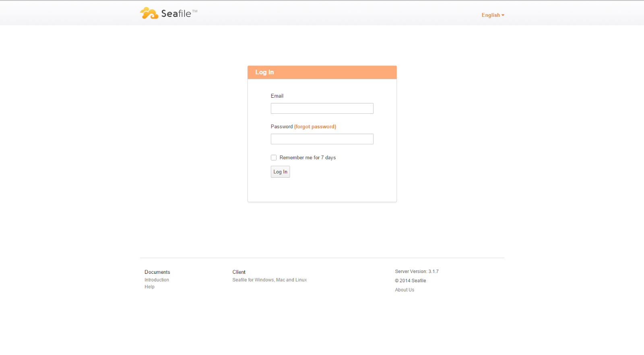This screenshot has width=644, height=355.
Task: Click the Seafile wordmark text in header
Action: 176,14
